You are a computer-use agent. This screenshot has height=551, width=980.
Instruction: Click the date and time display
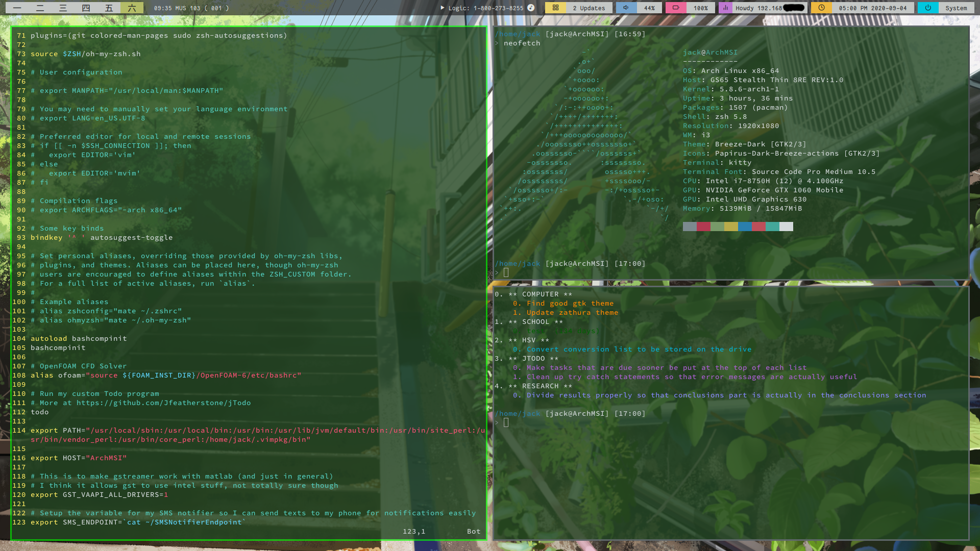point(872,8)
